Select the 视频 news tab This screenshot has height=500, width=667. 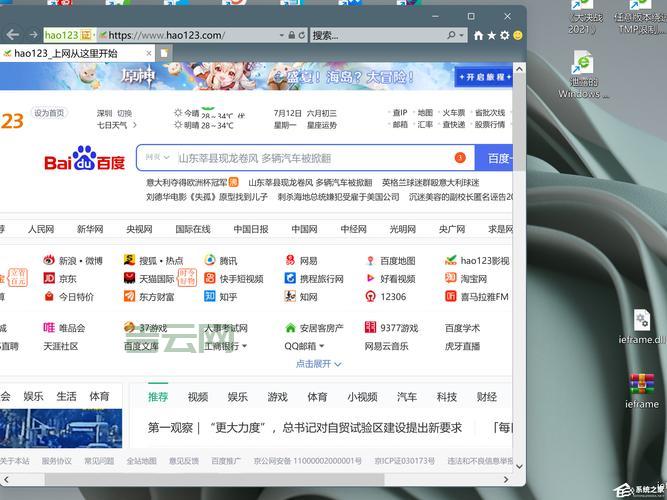(198, 397)
